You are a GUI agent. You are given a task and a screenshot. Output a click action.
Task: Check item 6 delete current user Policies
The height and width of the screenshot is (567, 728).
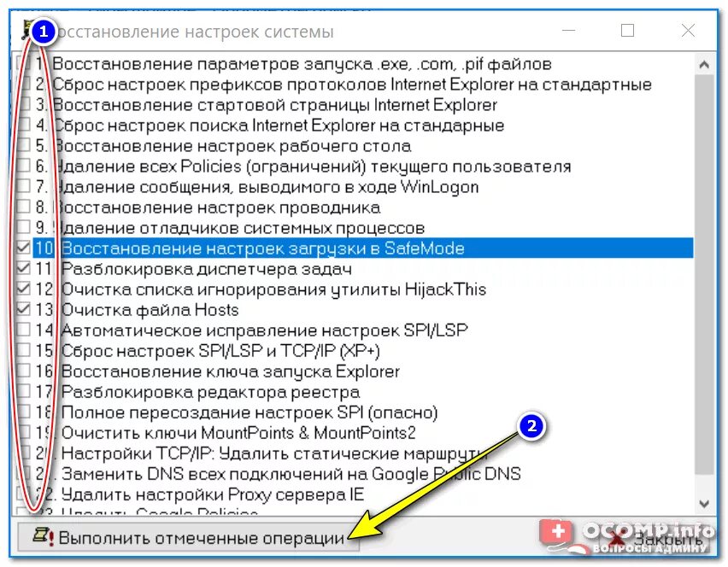(x=23, y=166)
